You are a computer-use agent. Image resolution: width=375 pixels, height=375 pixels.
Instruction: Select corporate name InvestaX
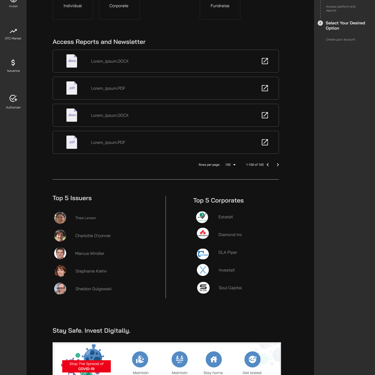tap(227, 270)
